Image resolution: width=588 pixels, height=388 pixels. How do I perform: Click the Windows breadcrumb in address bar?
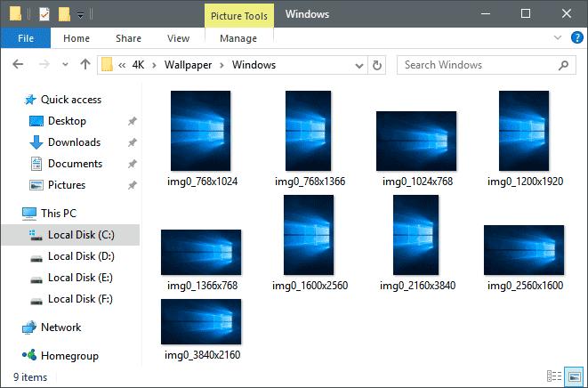tap(254, 65)
